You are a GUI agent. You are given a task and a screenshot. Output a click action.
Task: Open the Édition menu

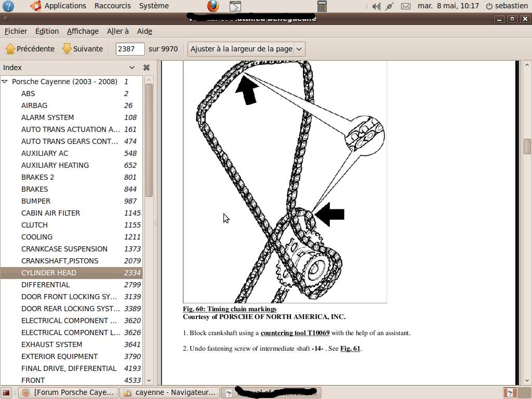point(47,31)
